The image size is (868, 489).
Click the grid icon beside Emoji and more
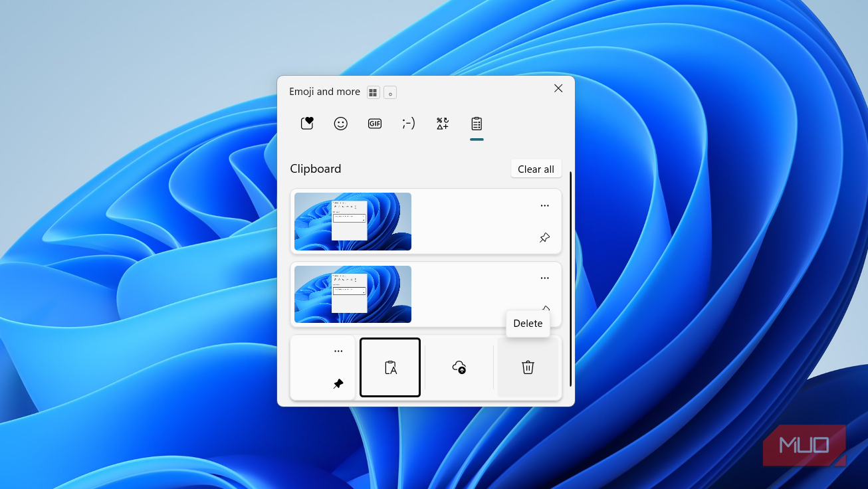coord(374,92)
